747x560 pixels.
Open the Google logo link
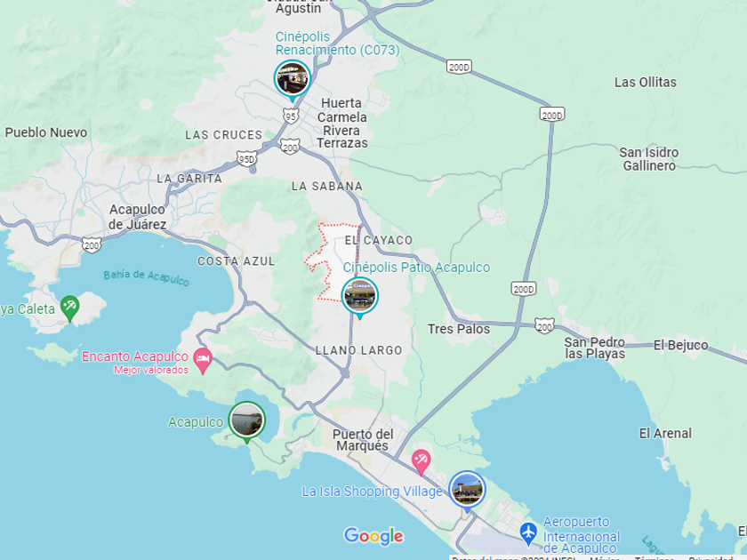tap(374, 536)
